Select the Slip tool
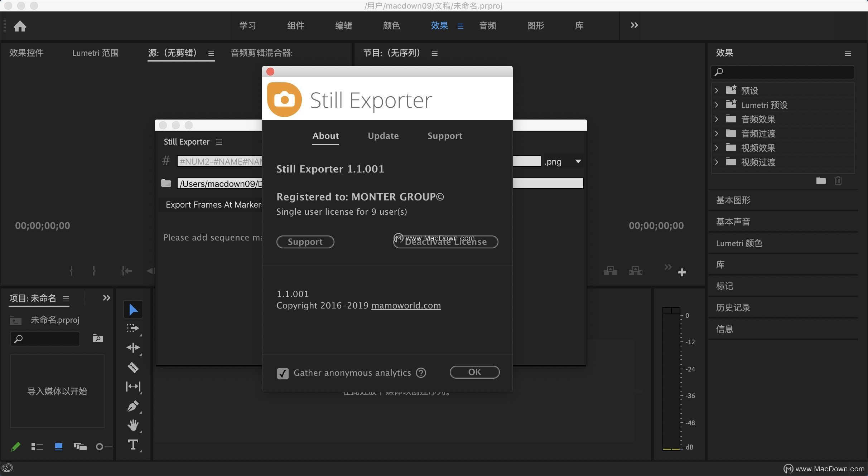 click(x=133, y=387)
